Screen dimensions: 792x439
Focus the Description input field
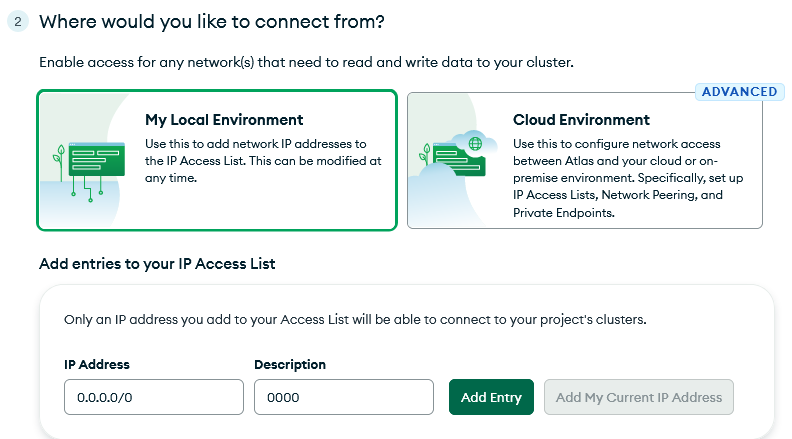[343, 397]
